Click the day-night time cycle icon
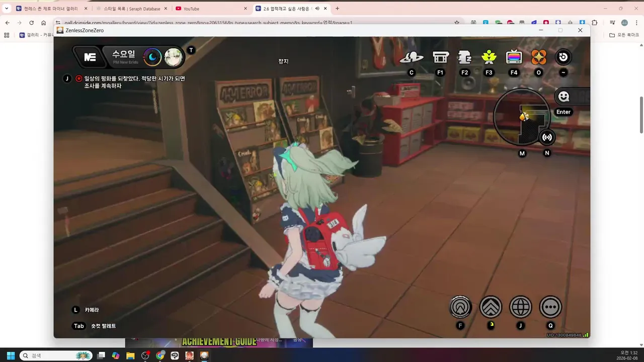The height and width of the screenshot is (362, 644). 152,57
